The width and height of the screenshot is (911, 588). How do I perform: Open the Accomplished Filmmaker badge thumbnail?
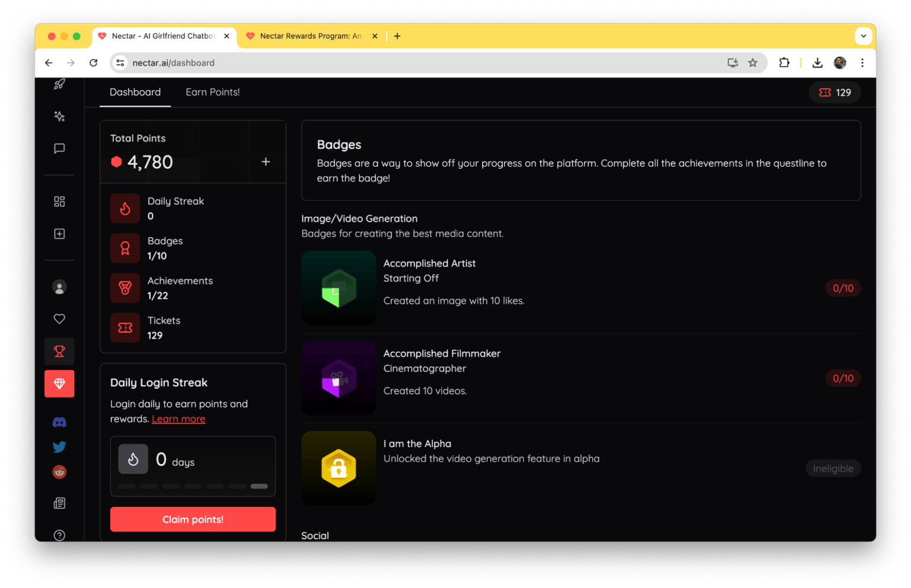339,378
